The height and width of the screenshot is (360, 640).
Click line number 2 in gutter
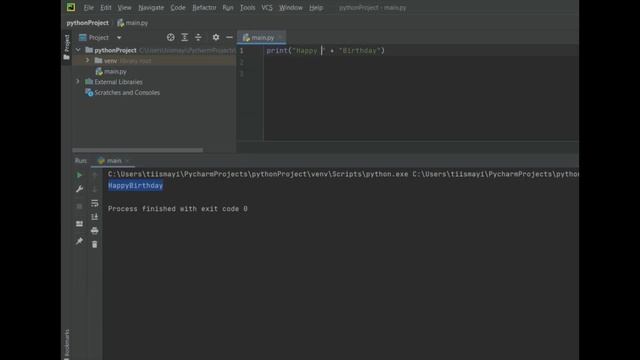coord(242,62)
